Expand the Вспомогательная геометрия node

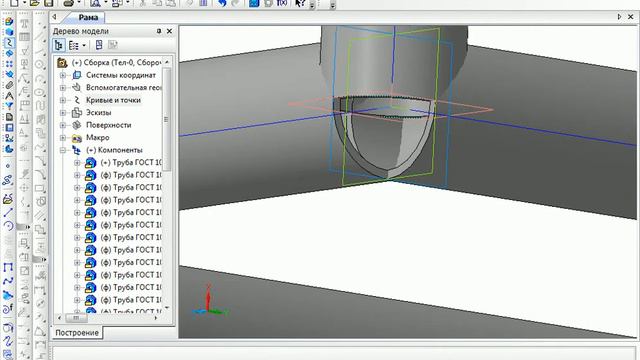(62, 88)
